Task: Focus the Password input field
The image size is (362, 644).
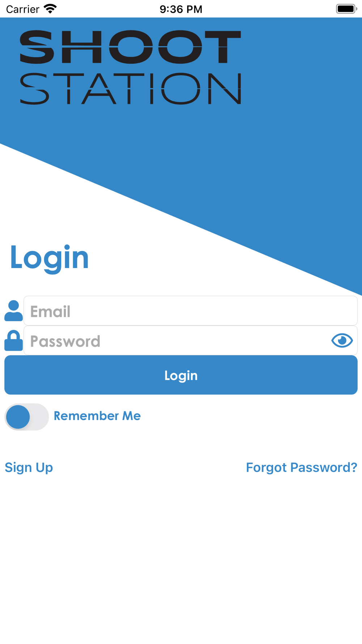Action: [x=190, y=340]
